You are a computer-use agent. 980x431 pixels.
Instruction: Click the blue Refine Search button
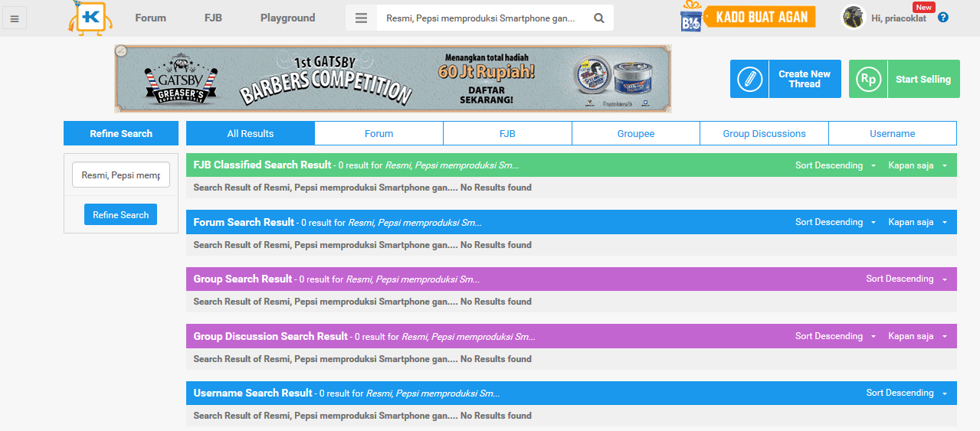120,214
